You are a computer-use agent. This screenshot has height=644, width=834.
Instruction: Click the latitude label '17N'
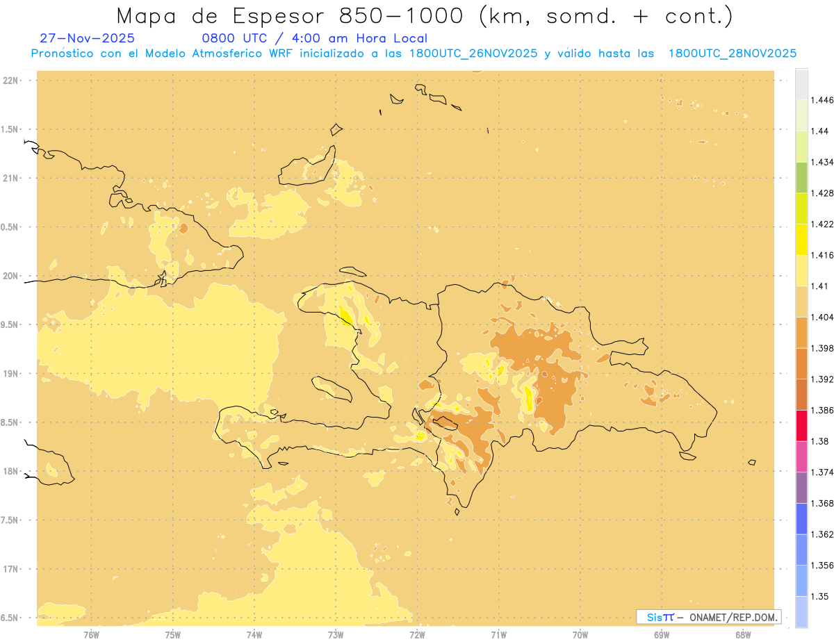pyautogui.click(x=10, y=569)
